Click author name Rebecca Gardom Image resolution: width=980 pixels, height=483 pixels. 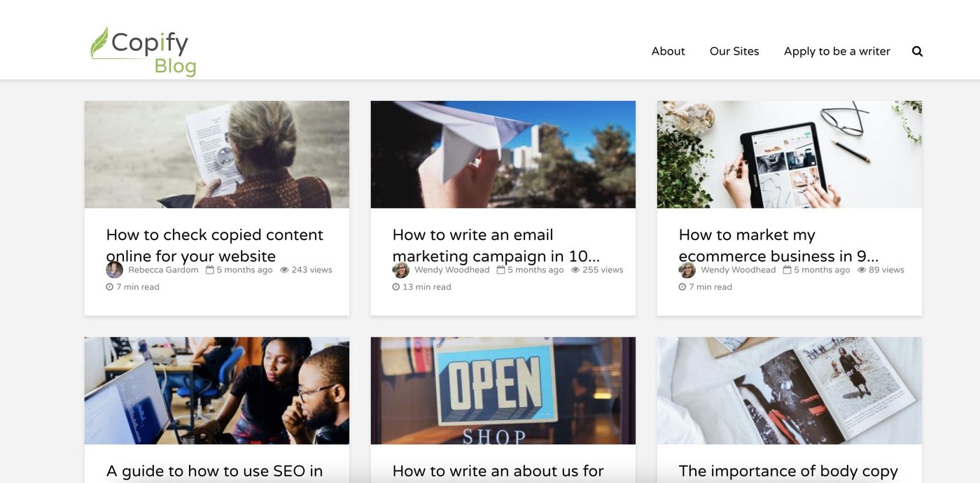coord(163,269)
